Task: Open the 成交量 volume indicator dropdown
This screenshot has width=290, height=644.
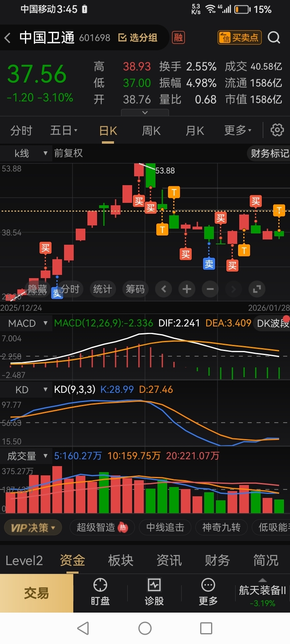Action: click(x=26, y=456)
